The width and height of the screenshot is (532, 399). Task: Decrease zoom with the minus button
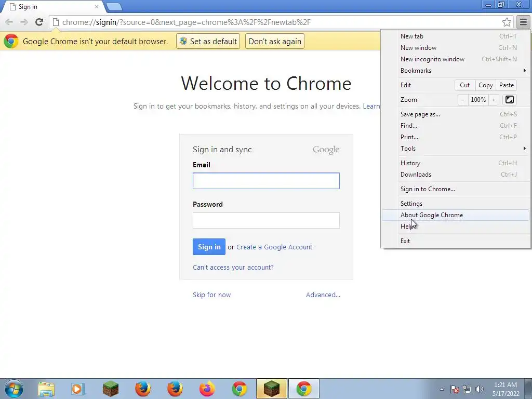tap(463, 100)
